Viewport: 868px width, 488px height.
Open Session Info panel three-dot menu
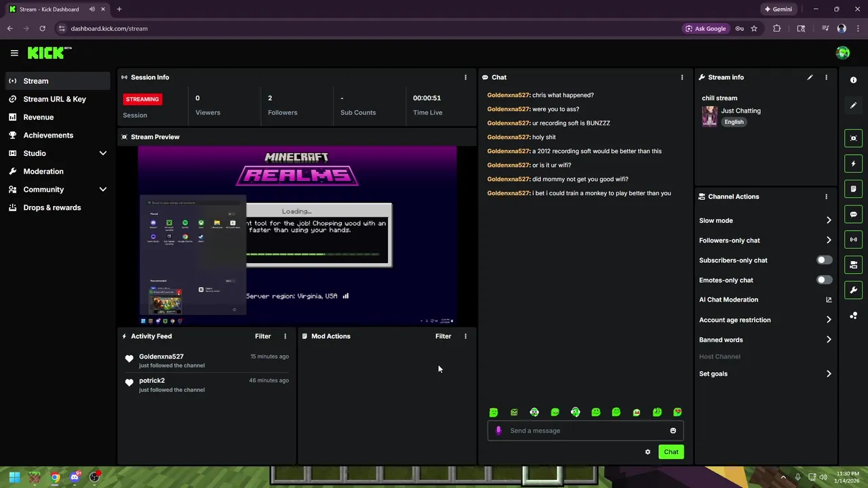(465, 77)
